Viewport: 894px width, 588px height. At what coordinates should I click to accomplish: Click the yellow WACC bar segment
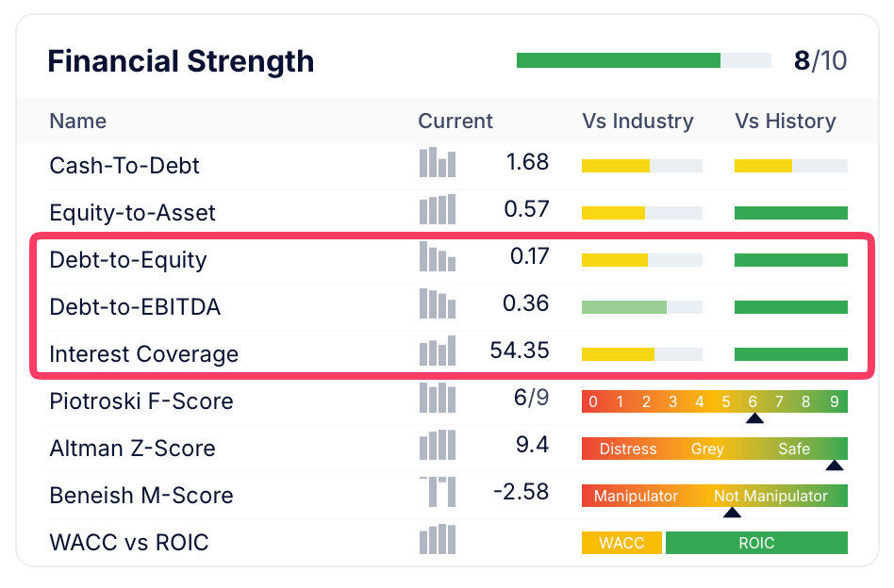[x=621, y=543]
